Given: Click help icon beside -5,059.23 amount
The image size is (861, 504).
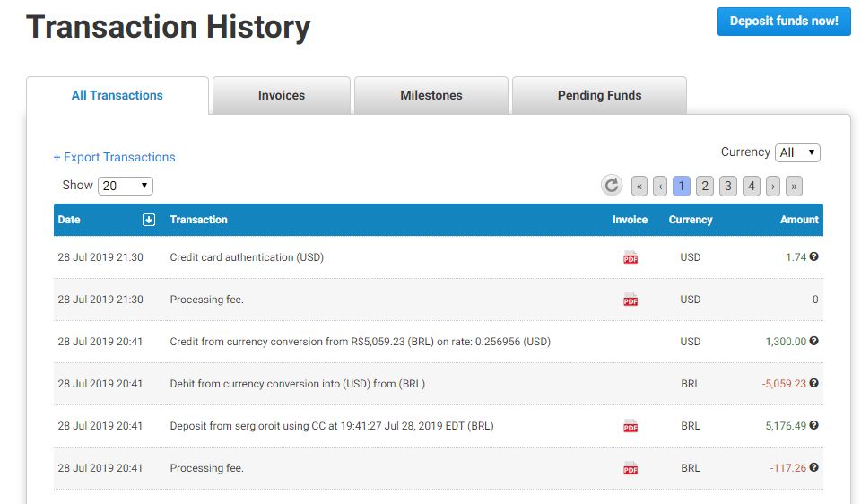Looking at the screenshot, I should (x=813, y=383).
